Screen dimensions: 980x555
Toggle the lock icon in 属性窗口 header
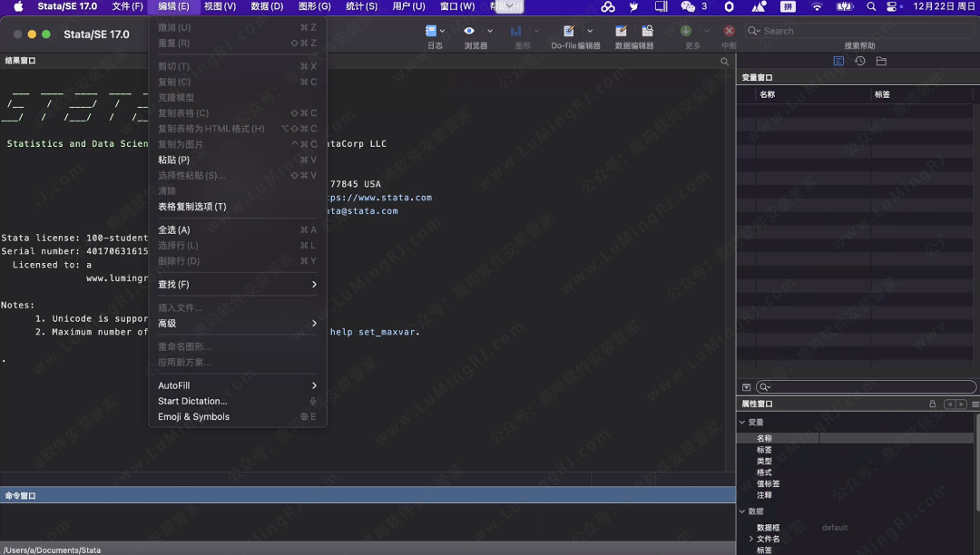coord(932,404)
